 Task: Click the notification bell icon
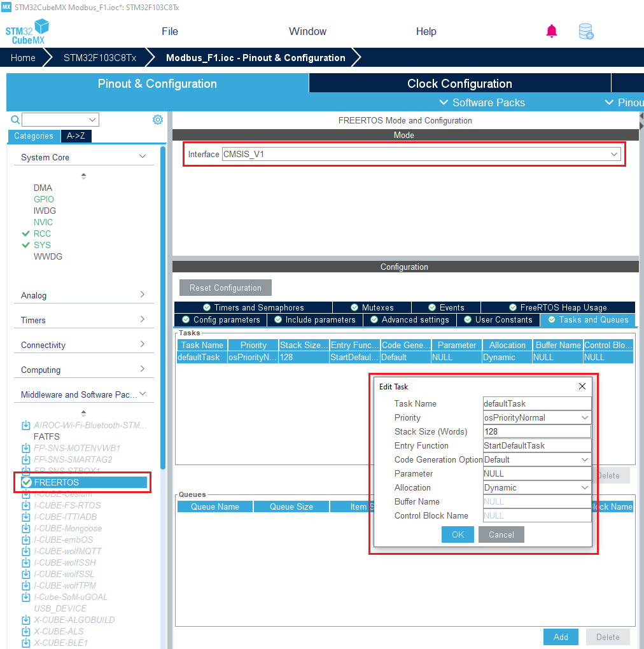tap(552, 31)
